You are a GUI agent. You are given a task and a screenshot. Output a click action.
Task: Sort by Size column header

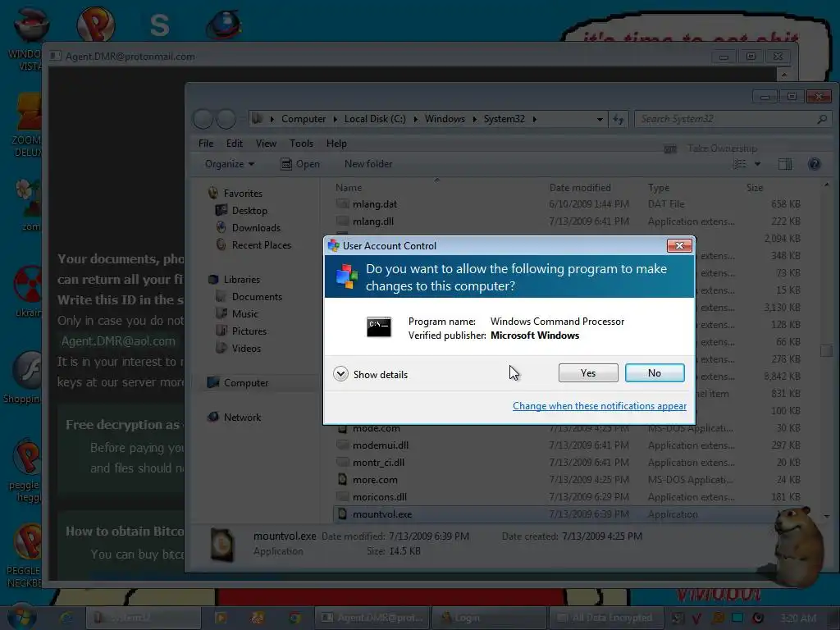(755, 188)
